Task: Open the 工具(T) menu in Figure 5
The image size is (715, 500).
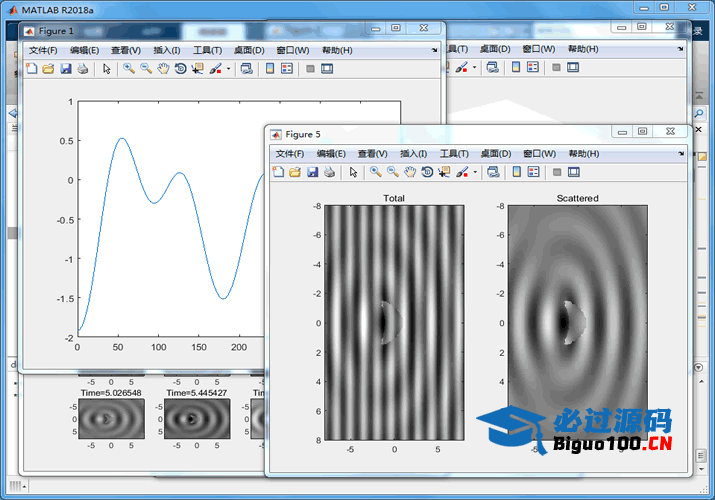Action: (455, 154)
